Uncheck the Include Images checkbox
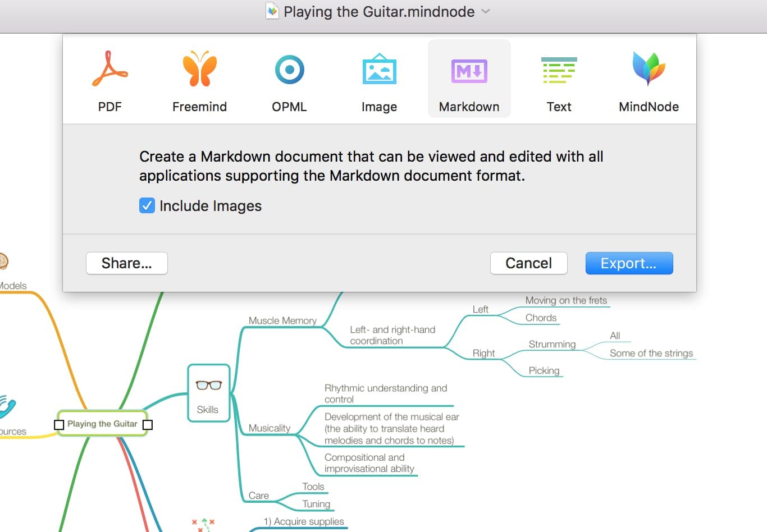 (x=147, y=205)
